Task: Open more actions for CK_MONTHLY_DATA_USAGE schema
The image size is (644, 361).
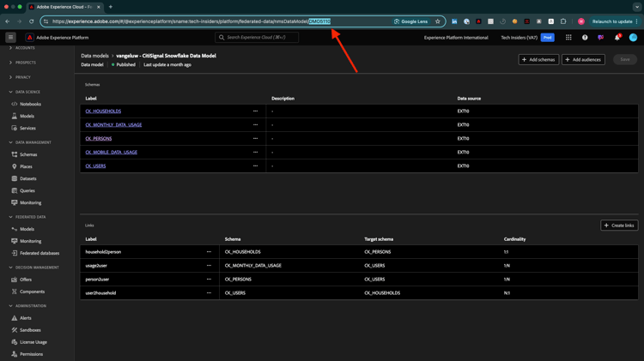Action: point(256,124)
